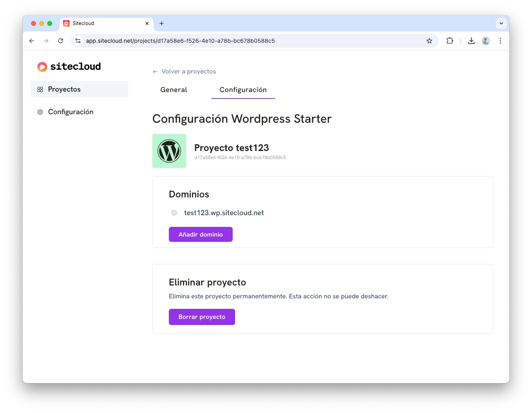Click the WordPress project thumbnail
Screen dimensions: 532x413
(169, 151)
